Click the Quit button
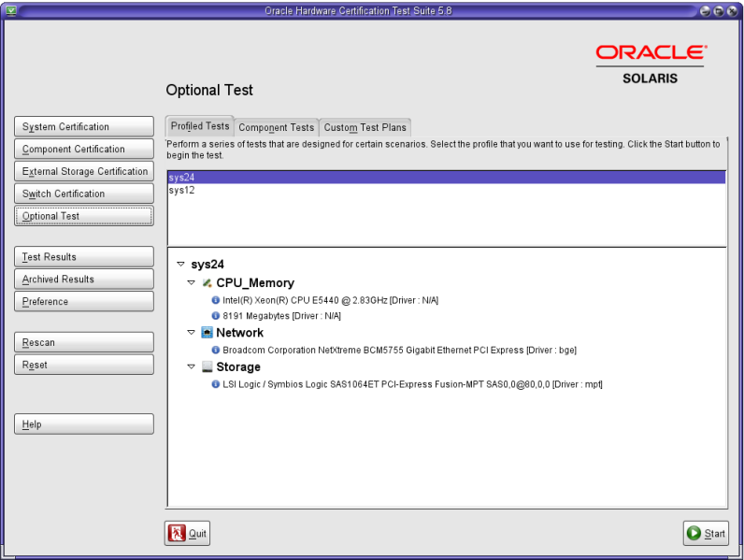744x560 pixels. (x=188, y=533)
